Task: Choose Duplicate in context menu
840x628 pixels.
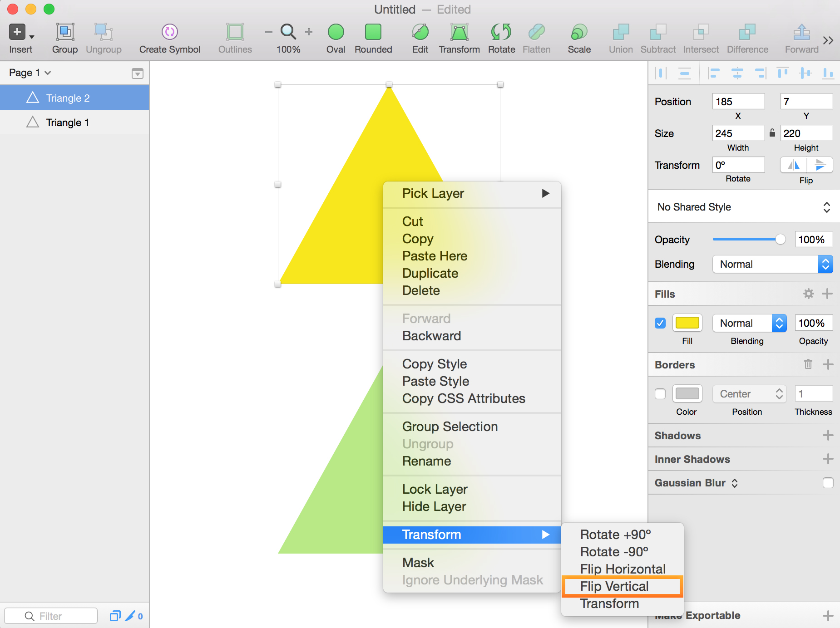Action: pos(472,273)
